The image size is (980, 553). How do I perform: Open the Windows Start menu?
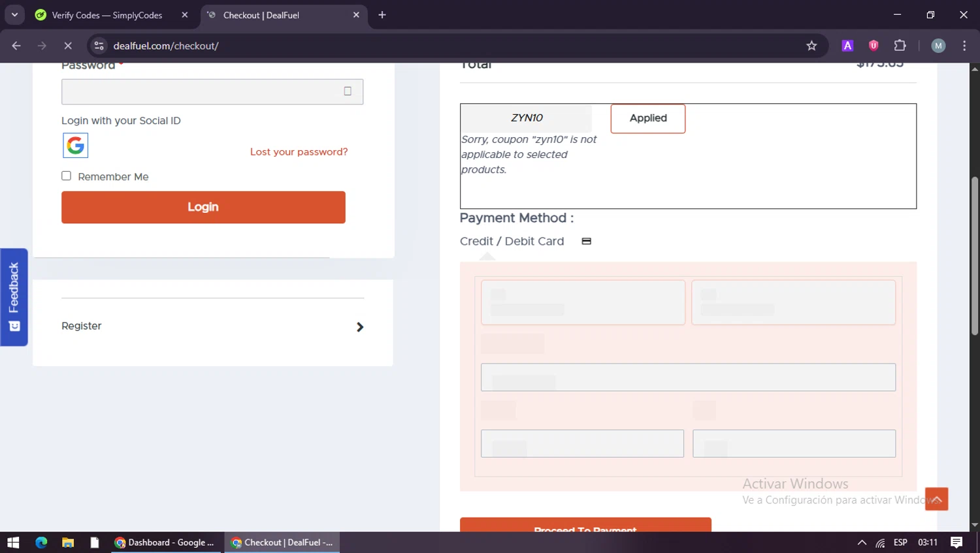click(13, 543)
